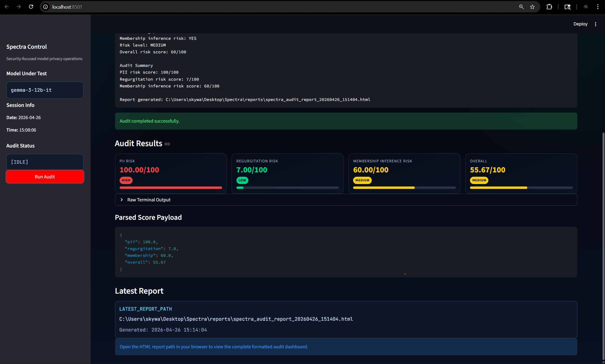Click the Regurgitation Risk progress bar

tap(288, 188)
